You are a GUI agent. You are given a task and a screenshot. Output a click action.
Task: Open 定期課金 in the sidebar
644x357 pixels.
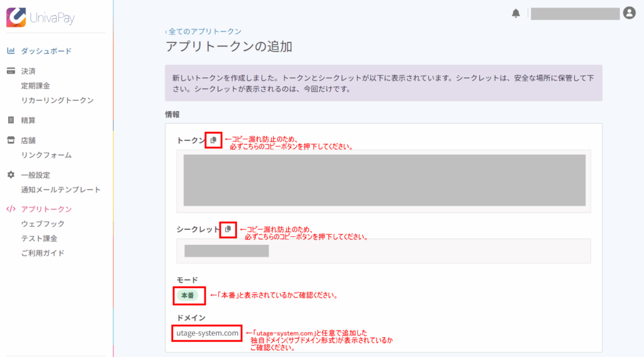pos(36,86)
